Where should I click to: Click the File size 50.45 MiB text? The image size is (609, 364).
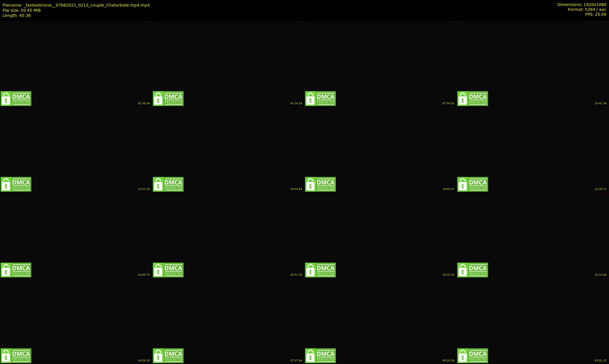tap(22, 10)
